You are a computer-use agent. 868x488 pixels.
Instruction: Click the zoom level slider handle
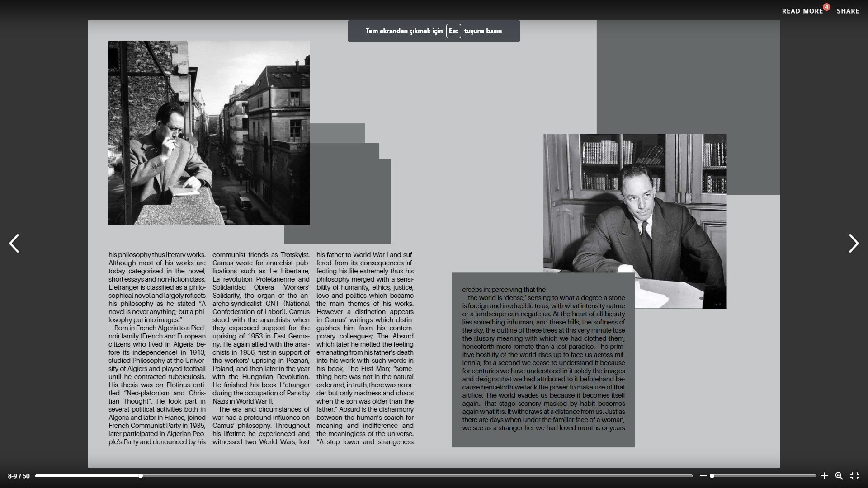pyautogui.click(x=712, y=476)
